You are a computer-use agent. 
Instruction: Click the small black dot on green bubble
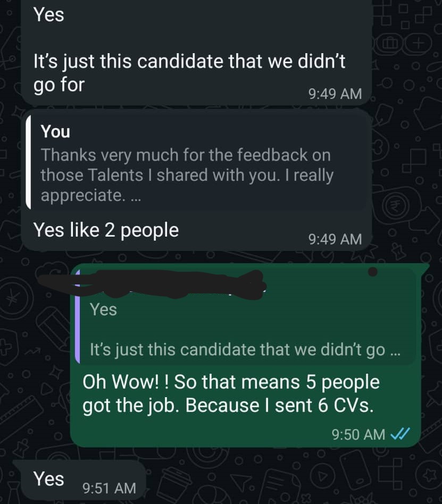click(x=373, y=272)
